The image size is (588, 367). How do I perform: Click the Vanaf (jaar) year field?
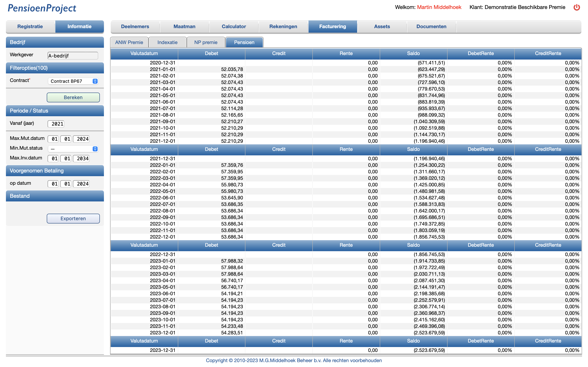pos(56,124)
